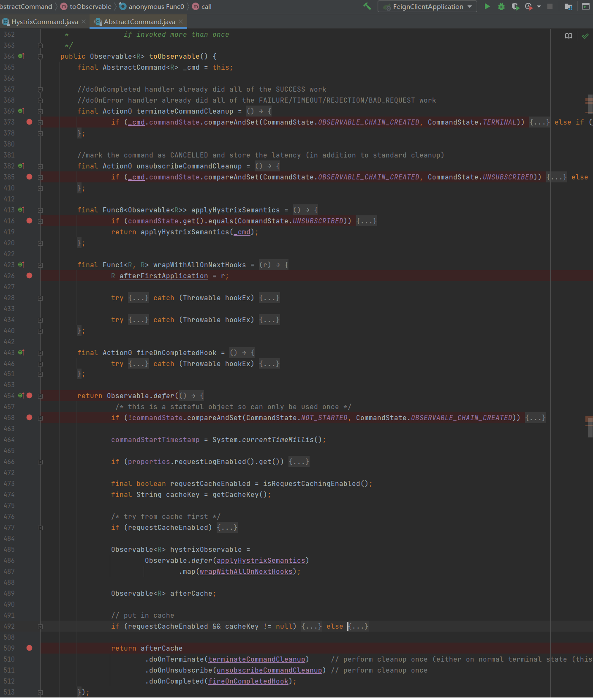Expand the folded requestCacheEnabled block on line 477

227,527
